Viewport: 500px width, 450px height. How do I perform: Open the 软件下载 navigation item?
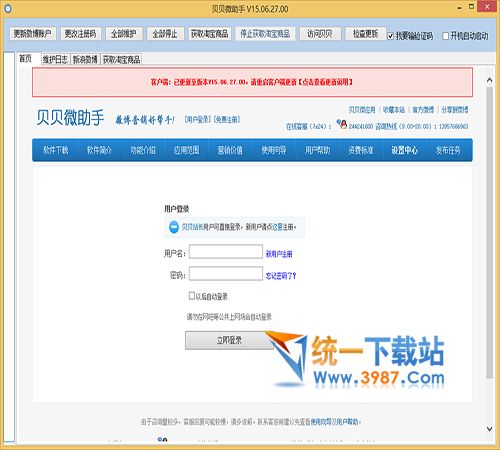click(55, 150)
